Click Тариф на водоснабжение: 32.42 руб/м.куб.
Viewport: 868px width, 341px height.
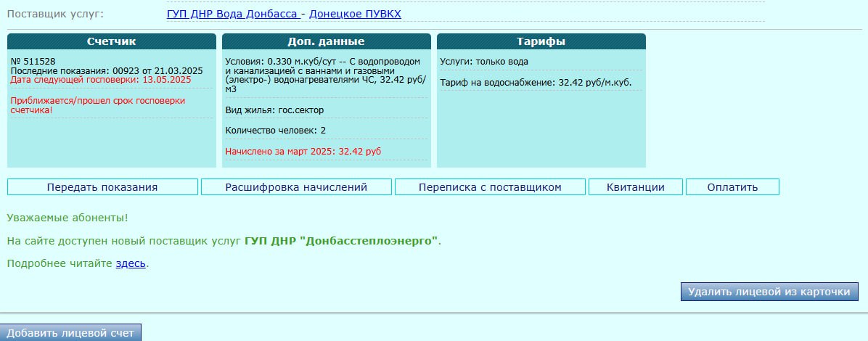(x=536, y=83)
